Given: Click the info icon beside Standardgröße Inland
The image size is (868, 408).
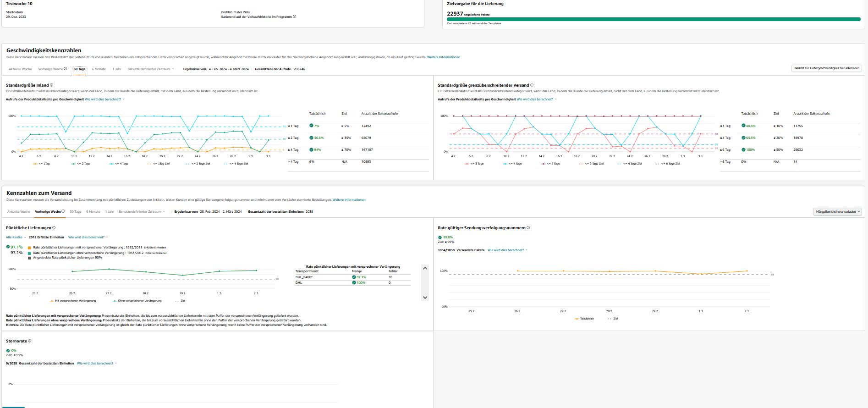Looking at the screenshot, I should 51,85.
